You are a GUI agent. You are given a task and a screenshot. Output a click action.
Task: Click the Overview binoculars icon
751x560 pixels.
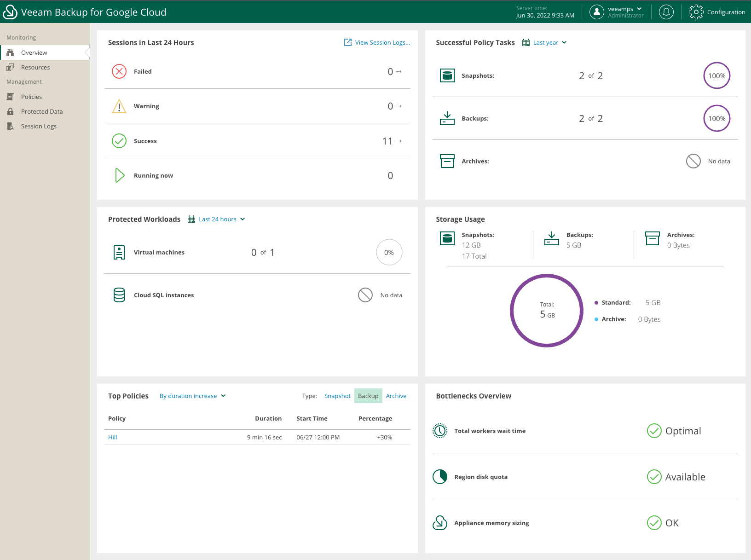tap(10, 52)
